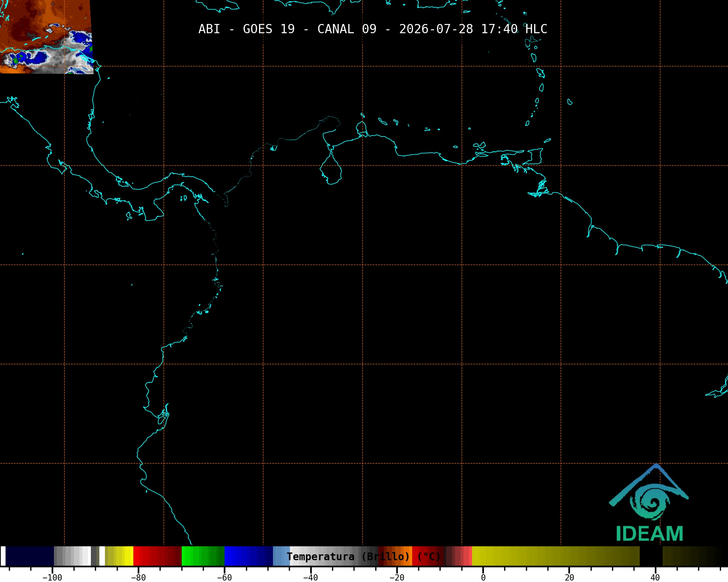The width and height of the screenshot is (728, 582).
Task: Click the title text 'ABI - GOES 19 - CANAL 09'
Action: pos(287,29)
